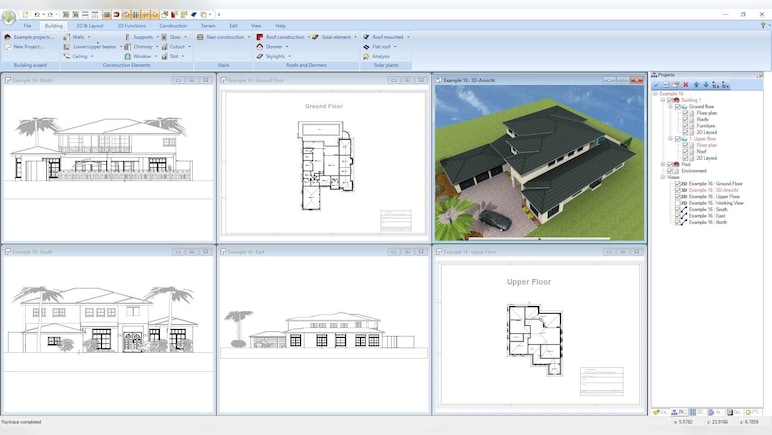Toggle Building 1 checkbox
This screenshot has width=772, height=435.
tap(670, 100)
